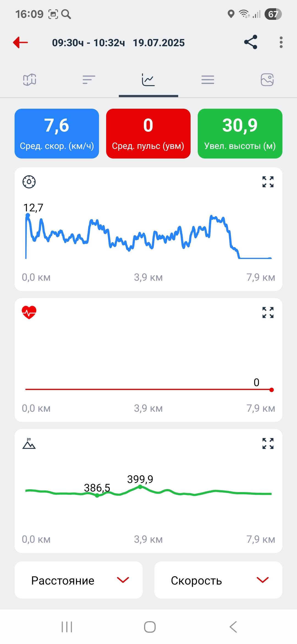Expand the elevation chart to fullscreen

[268, 444]
